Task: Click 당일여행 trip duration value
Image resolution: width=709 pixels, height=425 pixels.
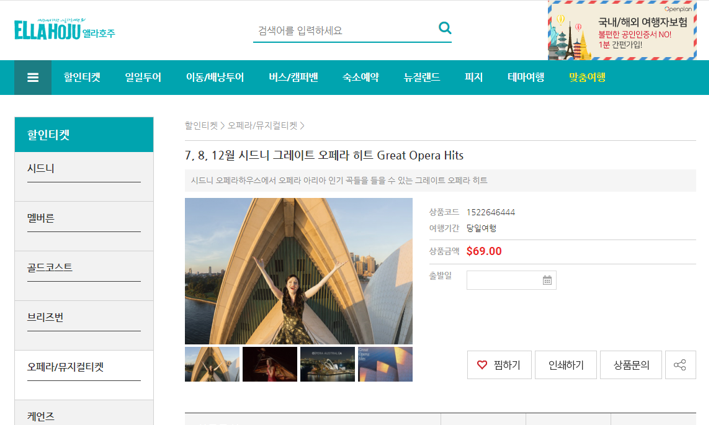Action: coord(481,228)
